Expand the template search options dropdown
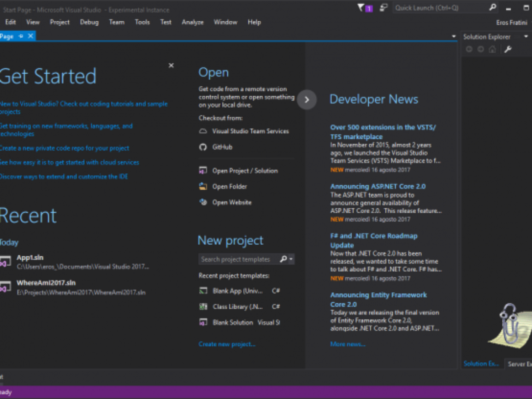The width and height of the screenshot is (532, 399). tap(291, 259)
